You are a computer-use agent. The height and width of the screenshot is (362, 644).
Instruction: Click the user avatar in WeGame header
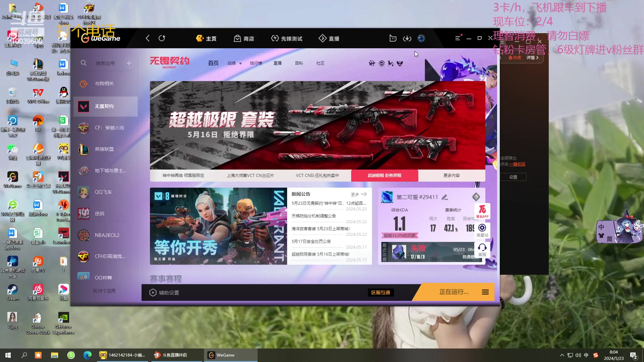coord(421,38)
